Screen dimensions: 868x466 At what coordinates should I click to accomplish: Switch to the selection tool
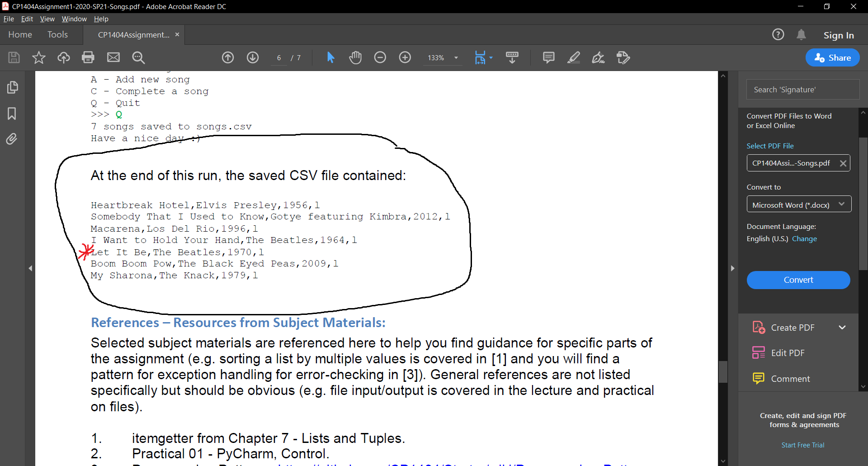pos(331,57)
